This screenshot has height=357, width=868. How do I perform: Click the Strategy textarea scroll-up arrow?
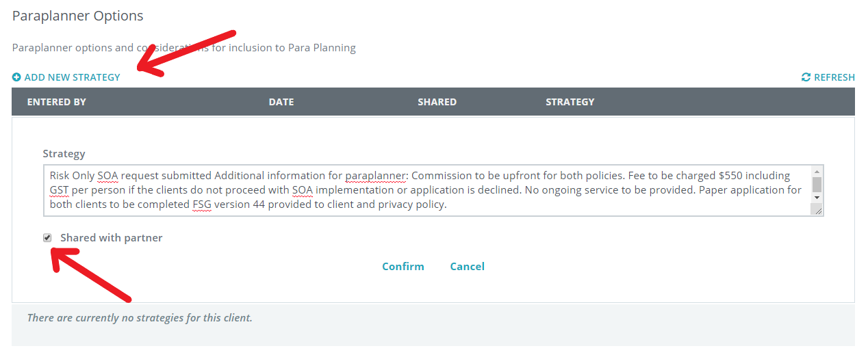click(816, 172)
